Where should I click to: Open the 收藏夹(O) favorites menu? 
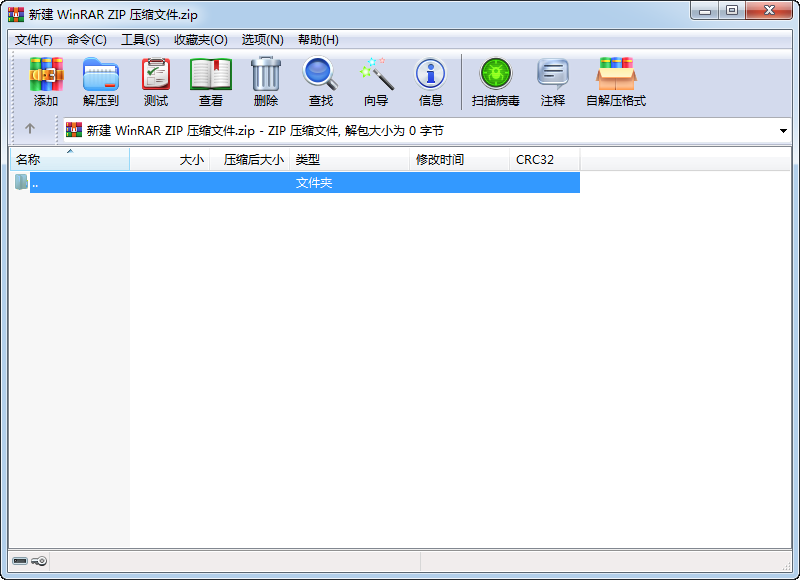[200, 40]
